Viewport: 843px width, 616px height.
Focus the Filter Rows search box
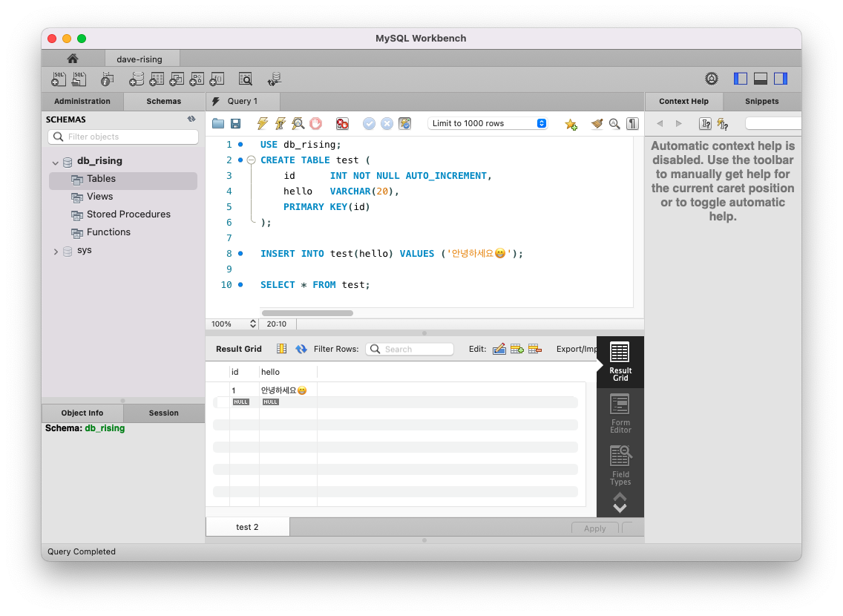click(x=410, y=349)
